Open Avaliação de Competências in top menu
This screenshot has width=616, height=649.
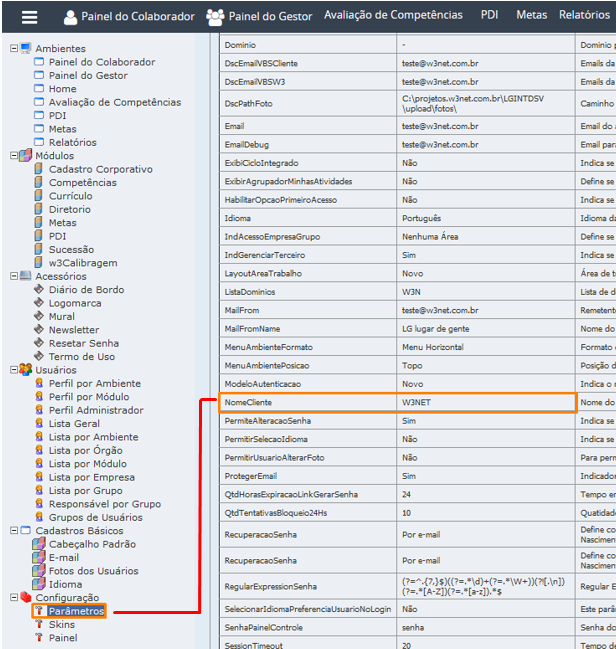pyautogui.click(x=393, y=15)
